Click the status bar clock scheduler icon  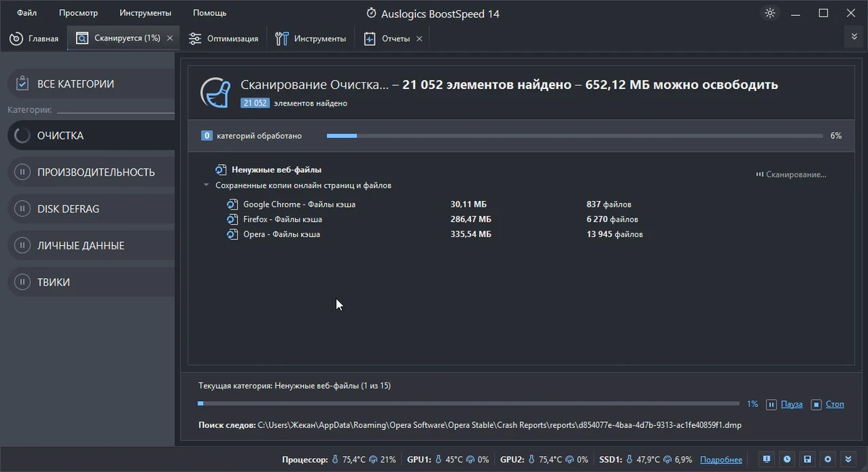(x=786, y=459)
